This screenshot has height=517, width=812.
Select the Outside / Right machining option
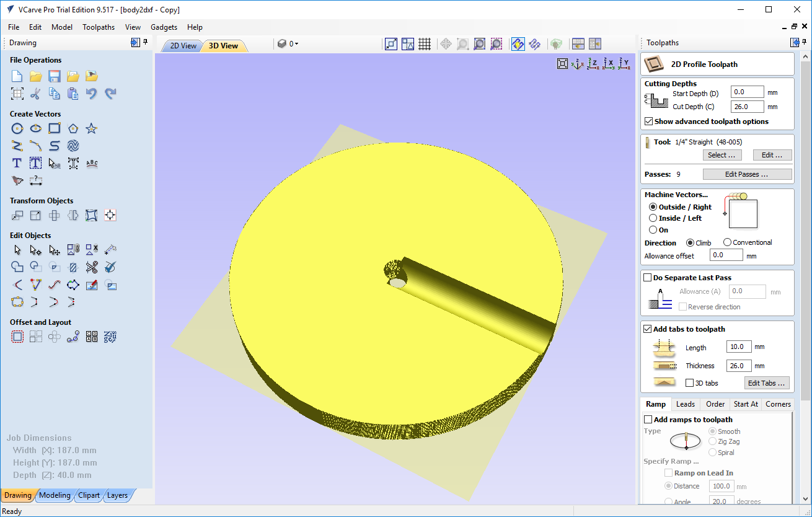pos(653,207)
